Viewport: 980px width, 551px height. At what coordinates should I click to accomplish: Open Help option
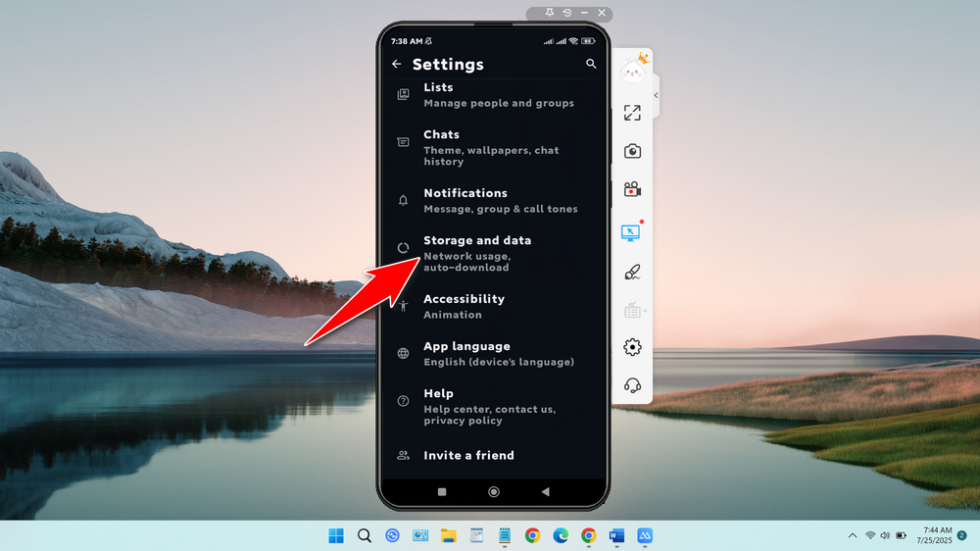(x=494, y=407)
